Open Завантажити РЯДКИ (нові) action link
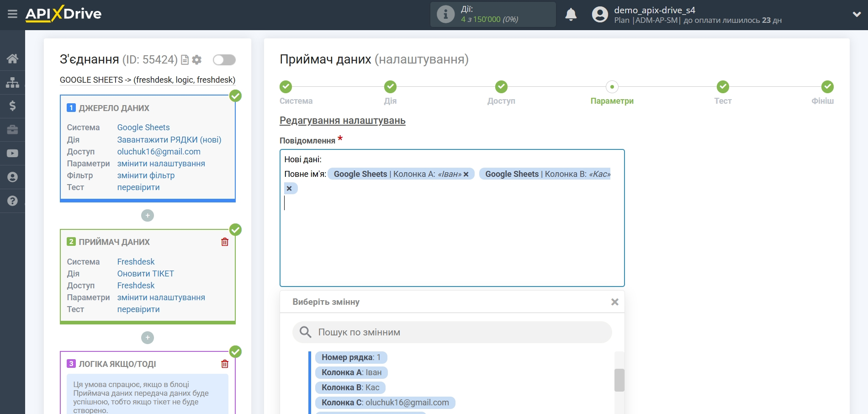Viewport: 868px width, 414px height. point(169,140)
